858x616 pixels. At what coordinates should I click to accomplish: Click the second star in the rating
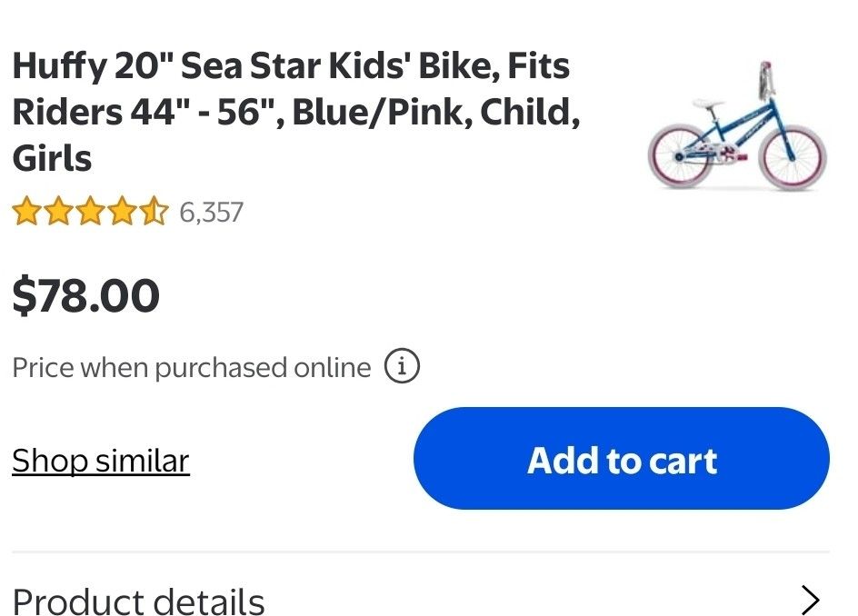coord(59,212)
